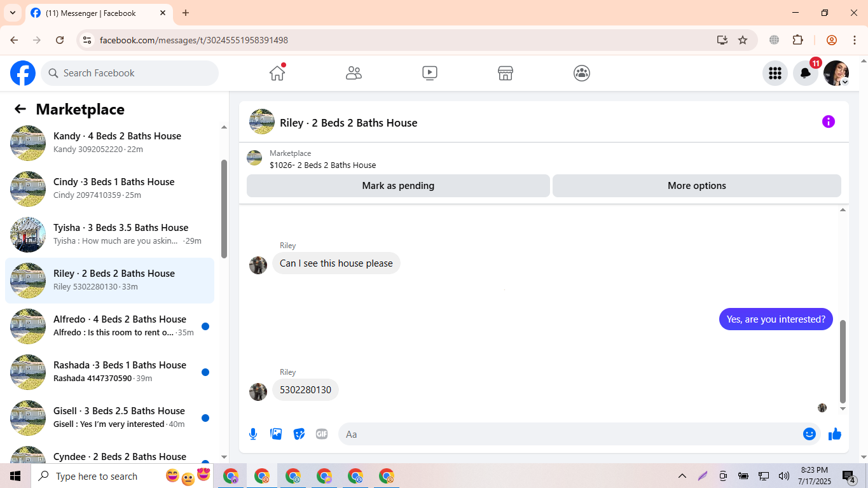The height and width of the screenshot is (488, 868).
Task: Open Rashada 3 Beds 1 Baths House conversation
Action: coord(109,372)
